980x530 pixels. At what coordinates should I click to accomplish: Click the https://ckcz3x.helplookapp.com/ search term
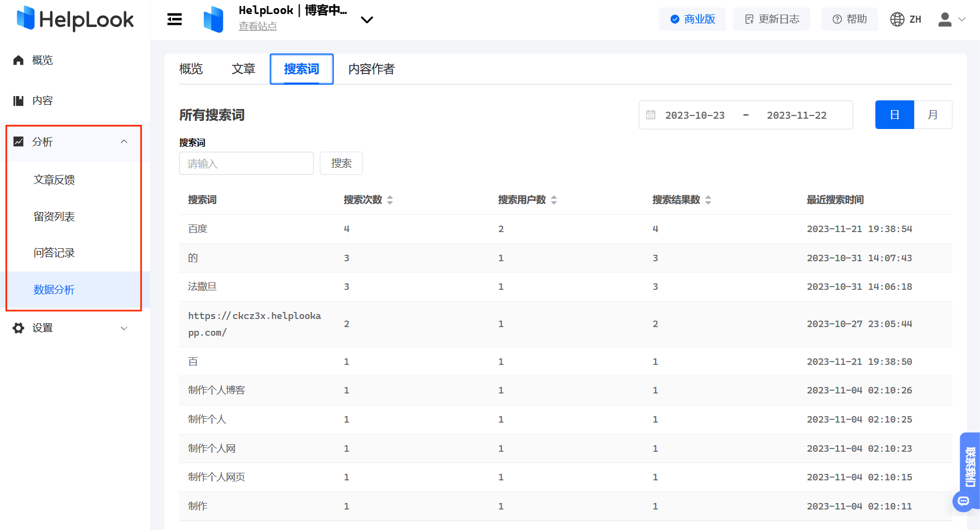coord(255,324)
